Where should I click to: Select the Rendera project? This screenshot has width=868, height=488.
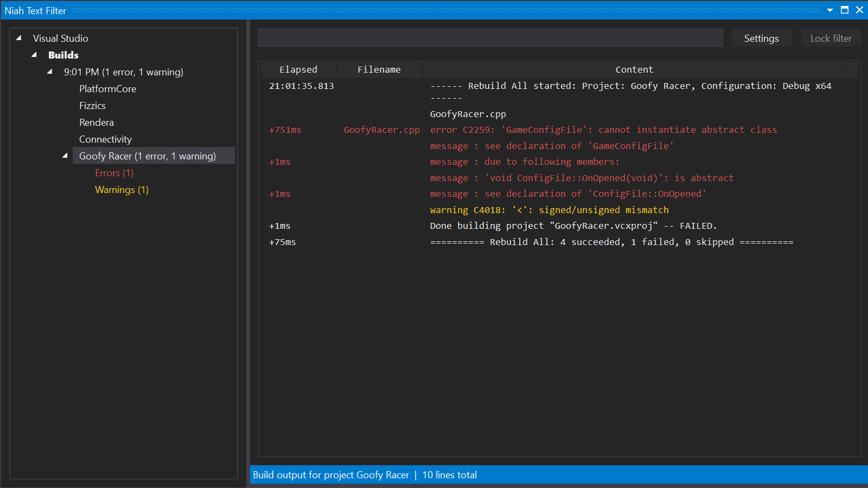[96, 122]
